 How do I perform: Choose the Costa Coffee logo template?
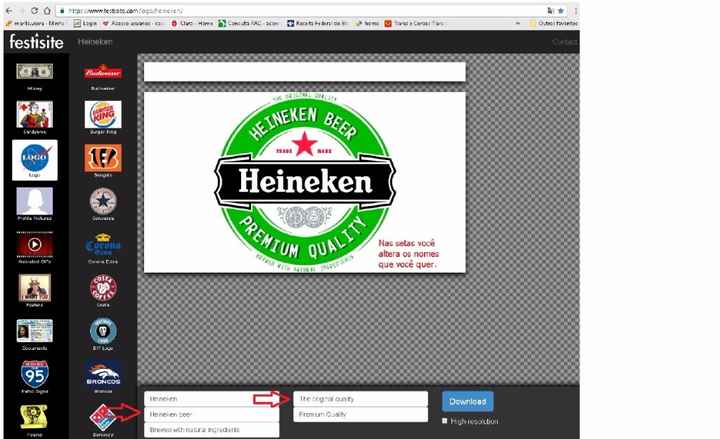coord(103,287)
